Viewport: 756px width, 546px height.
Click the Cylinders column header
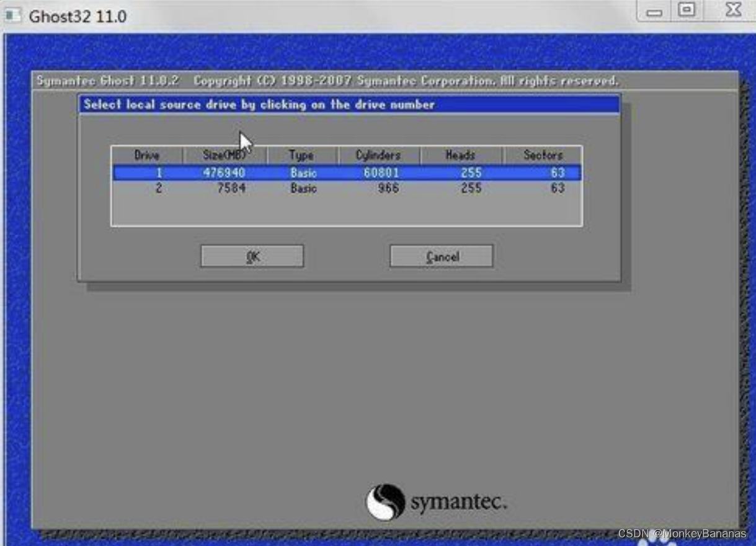[378, 155]
